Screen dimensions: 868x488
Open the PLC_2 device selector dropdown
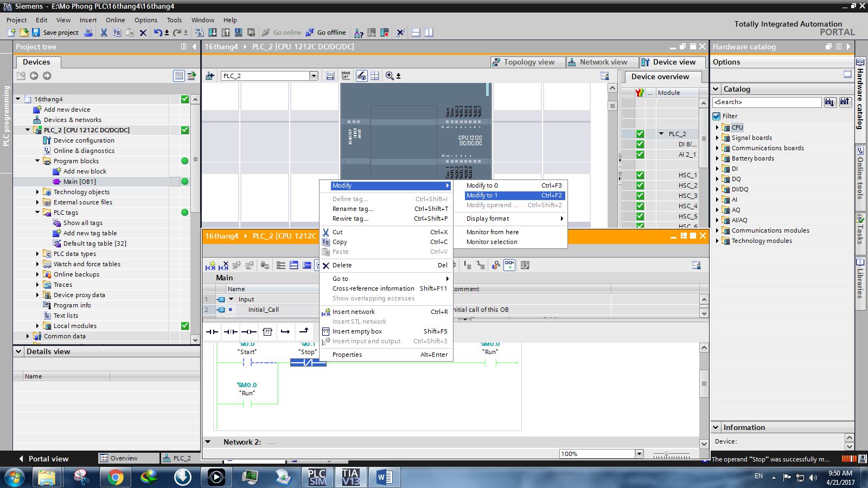(x=314, y=76)
